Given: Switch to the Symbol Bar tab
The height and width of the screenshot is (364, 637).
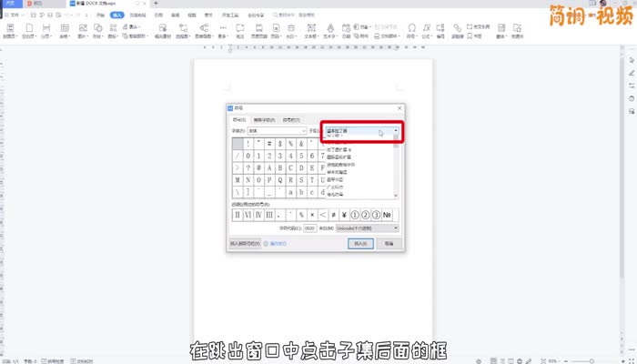Looking at the screenshot, I should [291, 120].
